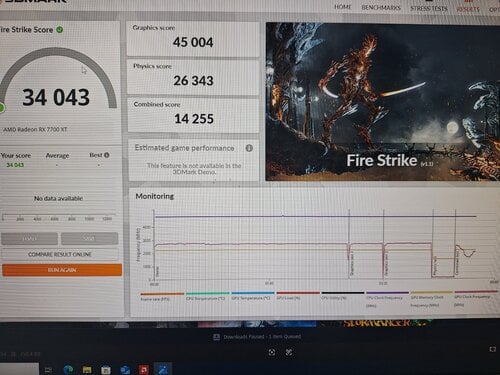Click the red app icon in the taskbar

point(144,369)
